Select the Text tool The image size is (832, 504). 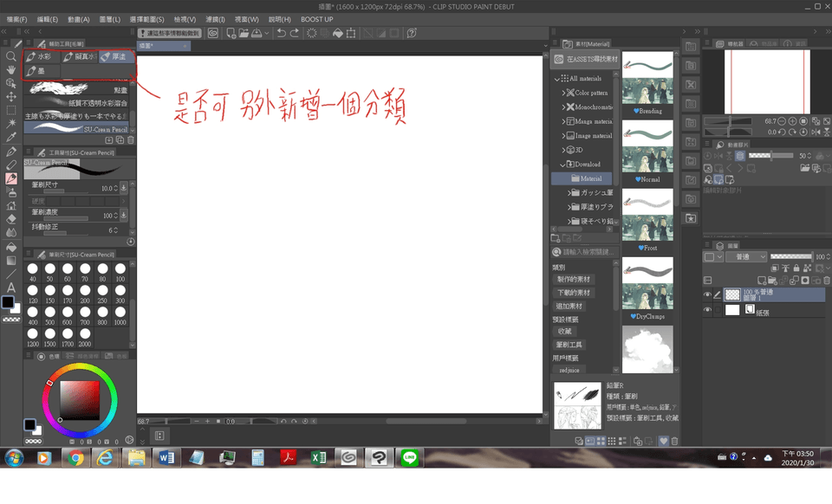click(x=10, y=287)
